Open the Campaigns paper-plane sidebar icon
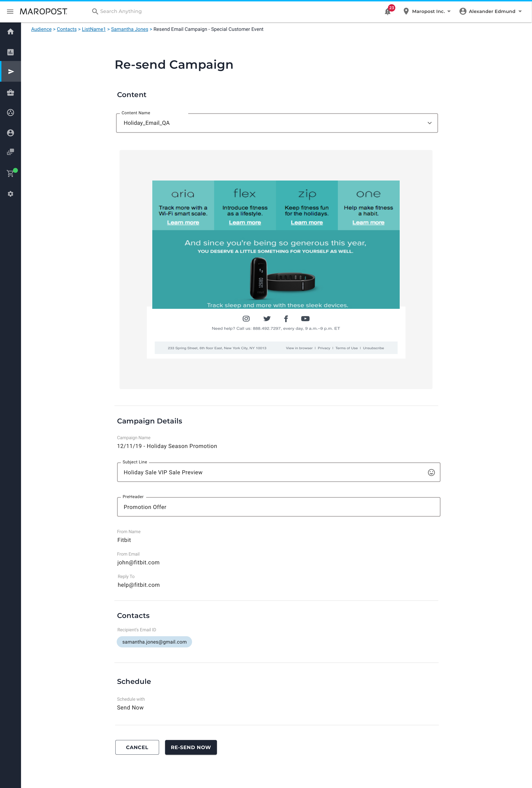Screen dimensions: 532x788 11,72
